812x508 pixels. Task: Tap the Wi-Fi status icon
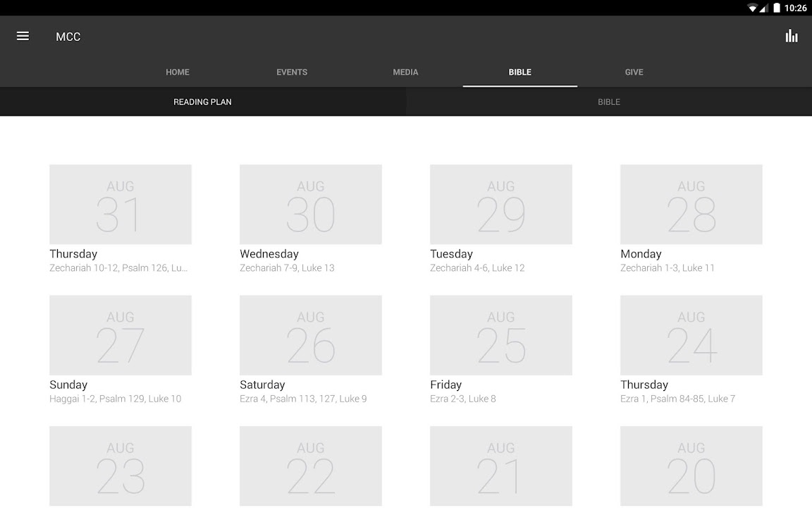pyautogui.click(x=752, y=8)
